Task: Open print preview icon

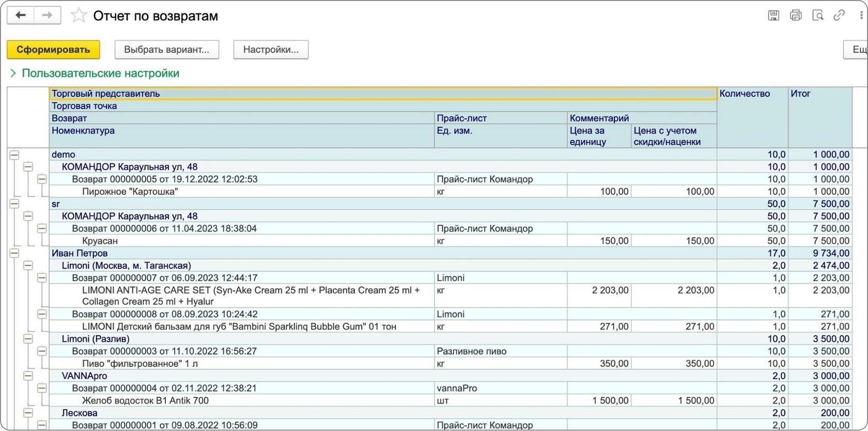Action: 817,16
